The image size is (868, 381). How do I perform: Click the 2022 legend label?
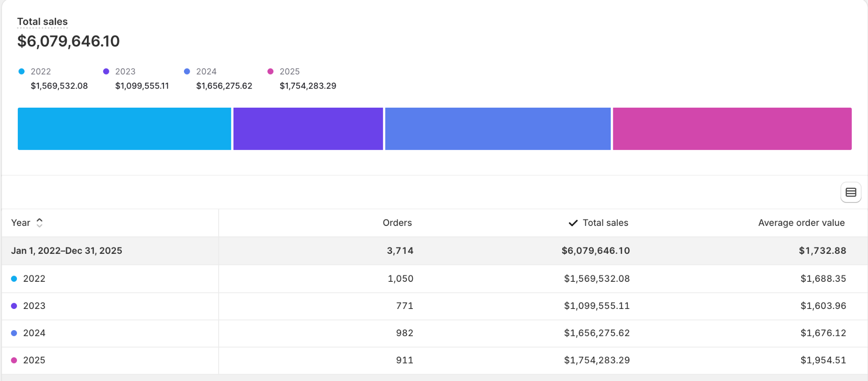point(41,72)
